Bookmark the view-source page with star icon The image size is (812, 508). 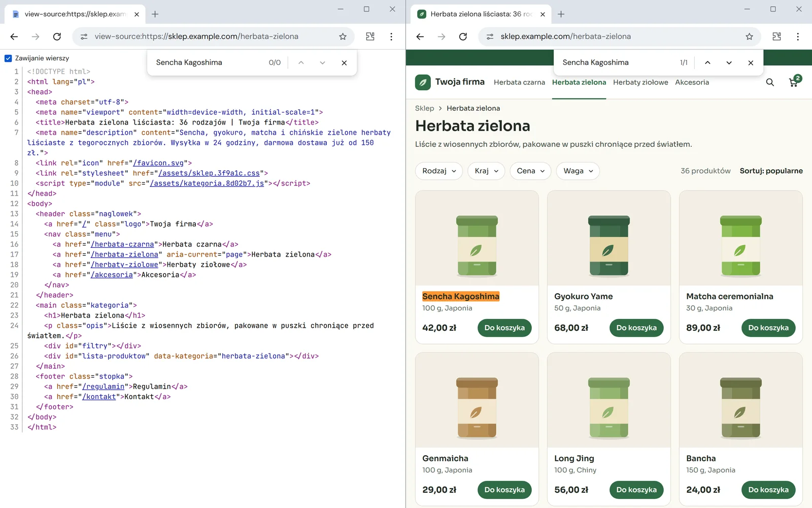tap(343, 37)
